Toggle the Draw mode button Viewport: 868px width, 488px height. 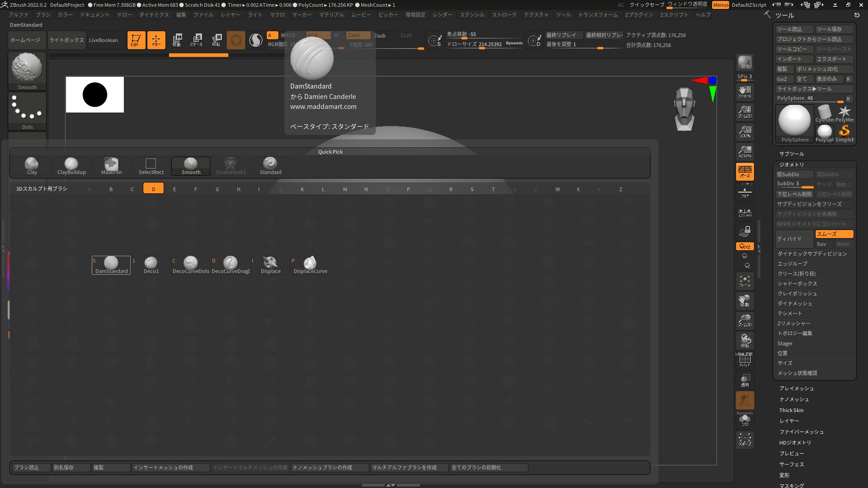[x=156, y=40]
